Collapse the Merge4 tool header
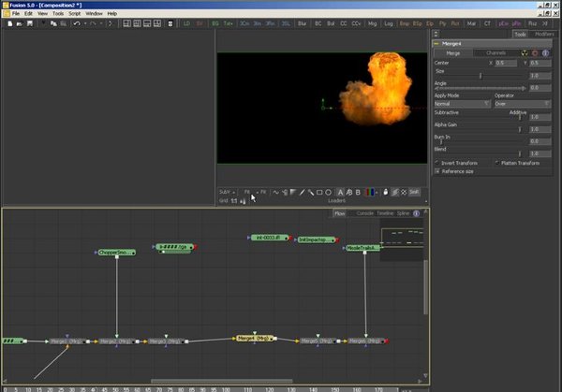Screen dimensions: 562x392 click(x=437, y=43)
